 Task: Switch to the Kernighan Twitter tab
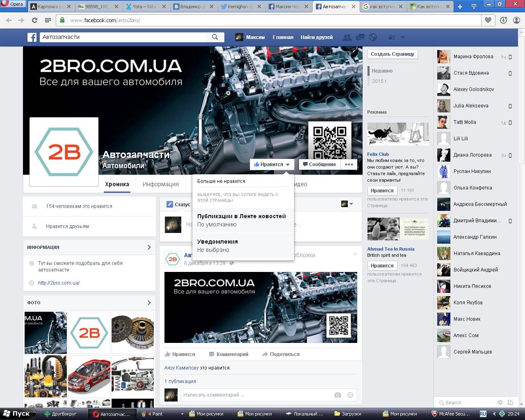pos(241,7)
